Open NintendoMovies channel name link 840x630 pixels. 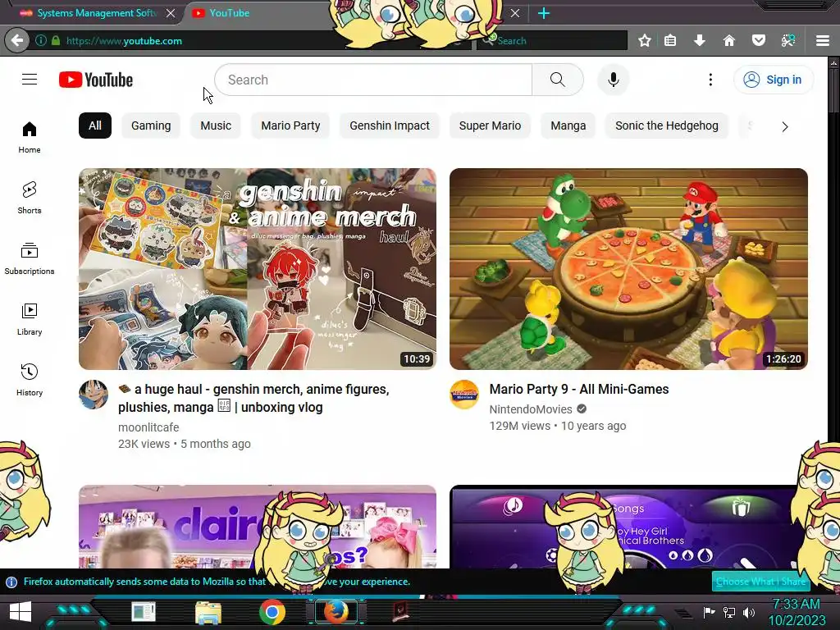tap(531, 409)
